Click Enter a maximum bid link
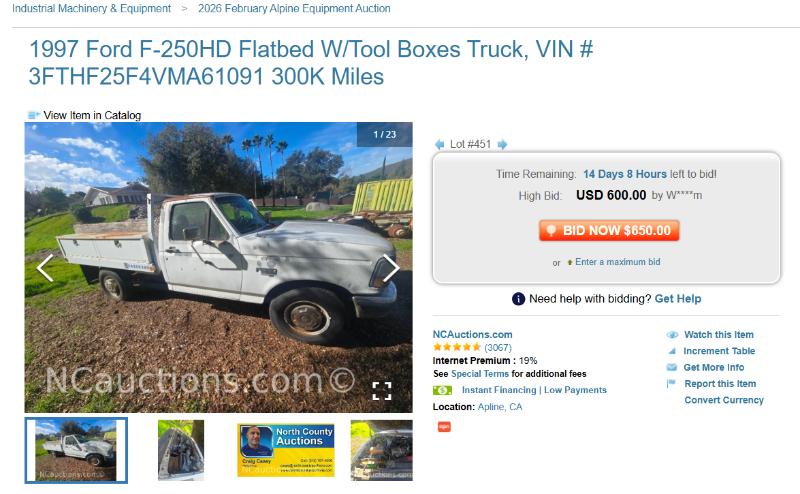Image resolution: width=800 pixels, height=494 pixels. click(617, 262)
